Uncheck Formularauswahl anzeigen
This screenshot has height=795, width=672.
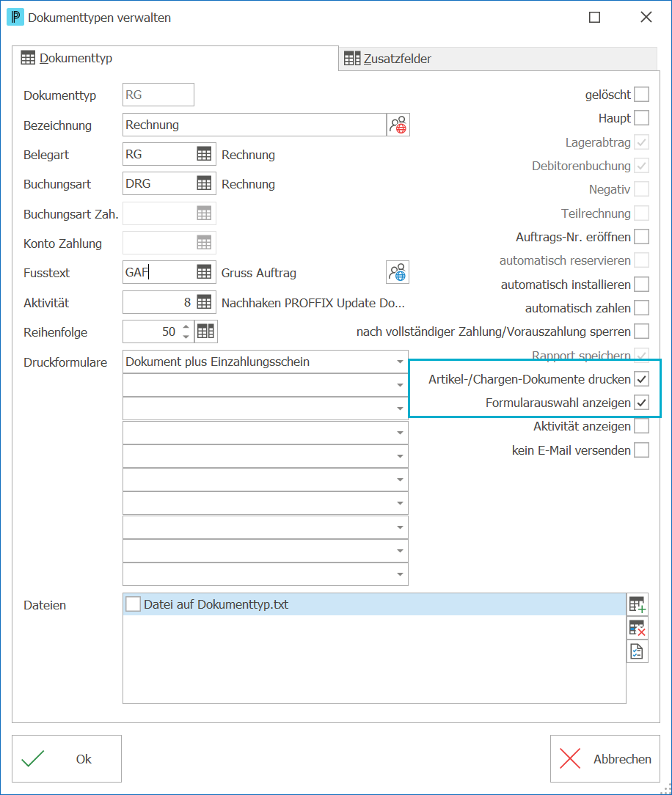(642, 403)
